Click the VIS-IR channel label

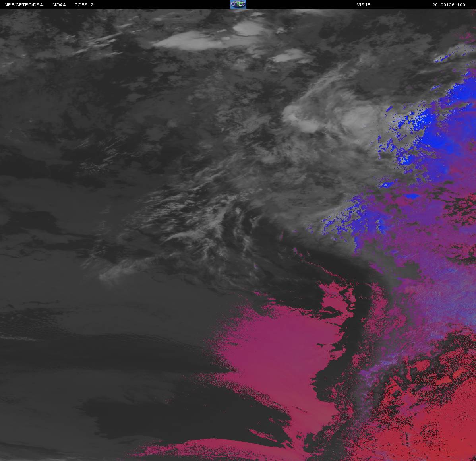[364, 5]
